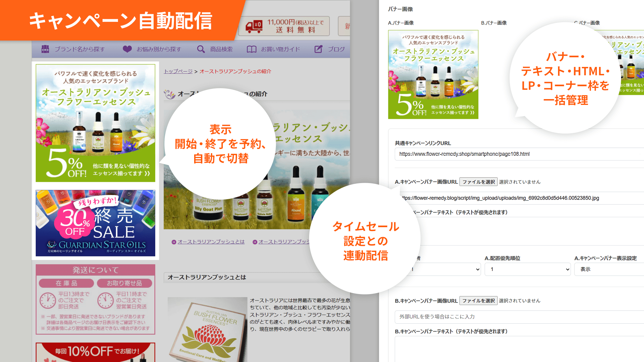This screenshot has width=644, height=362.
Task: Click the A.バナー画像 label
Action: pos(401,23)
